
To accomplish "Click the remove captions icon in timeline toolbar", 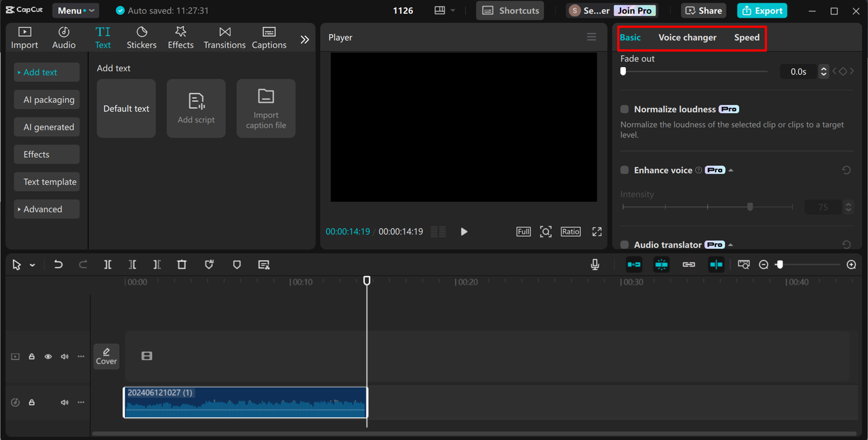I will coord(264,264).
